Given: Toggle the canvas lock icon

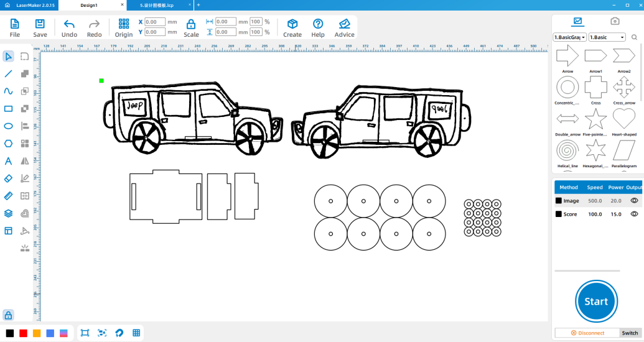Looking at the screenshot, I should [x=8, y=315].
